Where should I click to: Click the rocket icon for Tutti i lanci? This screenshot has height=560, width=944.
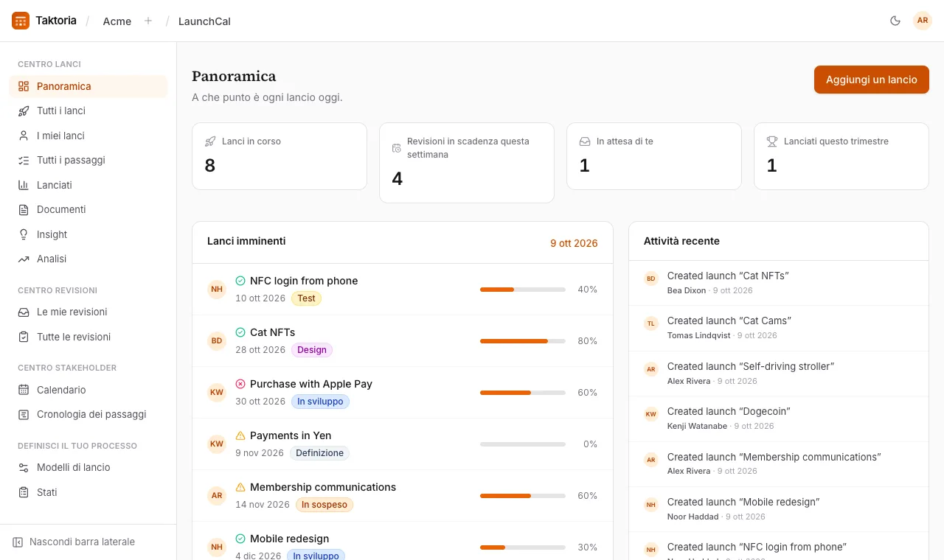pos(24,111)
